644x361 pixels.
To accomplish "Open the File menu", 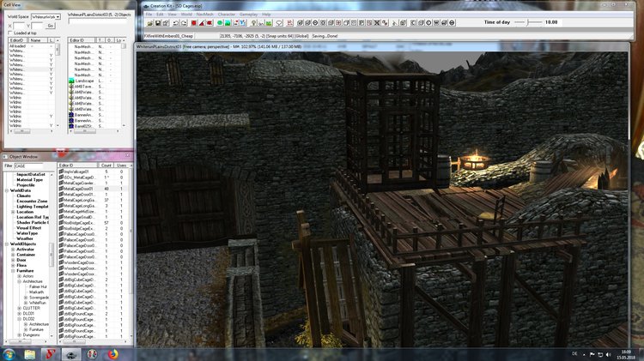I will point(149,15).
